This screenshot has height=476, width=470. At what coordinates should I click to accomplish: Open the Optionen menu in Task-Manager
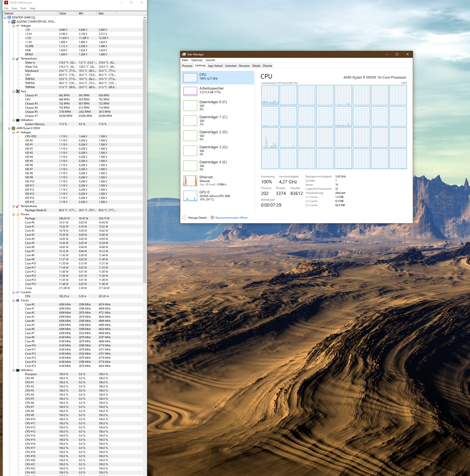pos(196,60)
